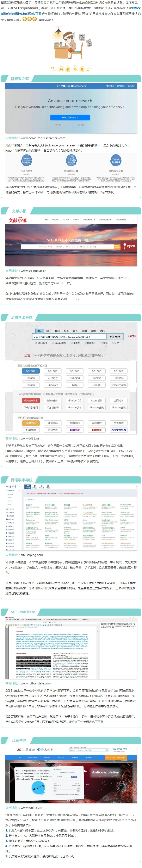This screenshot has width=142, height=868.
Task: Click the Researchgate button
Action: click(118, 385)
